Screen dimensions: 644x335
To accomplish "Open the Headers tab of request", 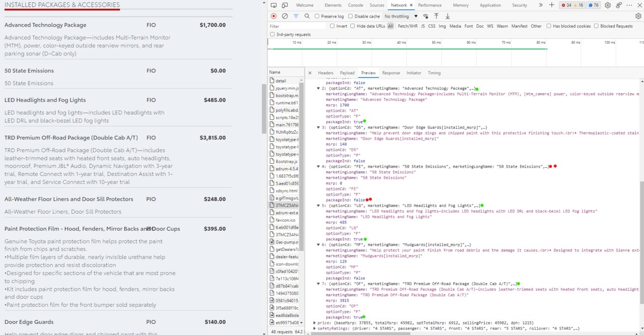I will click(326, 73).
